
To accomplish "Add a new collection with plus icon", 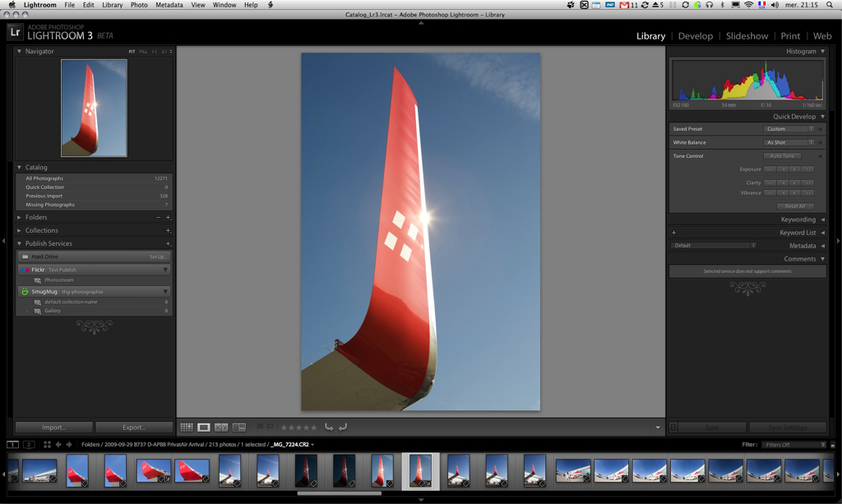I will point(168,231).
